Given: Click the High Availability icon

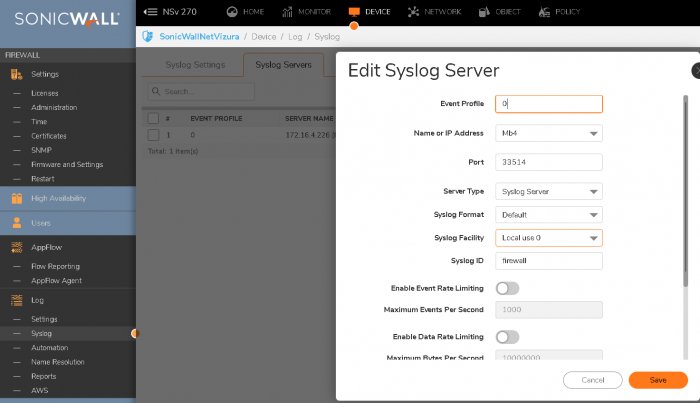Looking at the screenshot, I should [x=17, y=198].
